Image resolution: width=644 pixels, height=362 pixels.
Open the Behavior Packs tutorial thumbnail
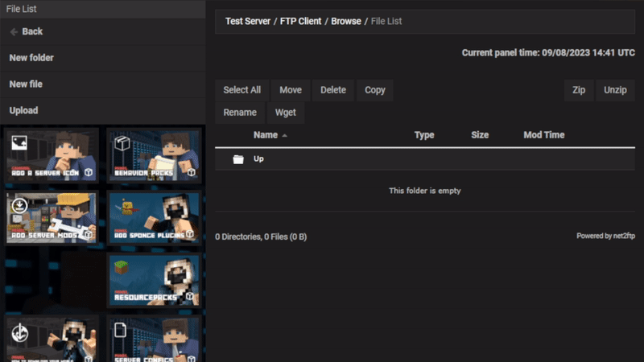[x=153, y=153]
